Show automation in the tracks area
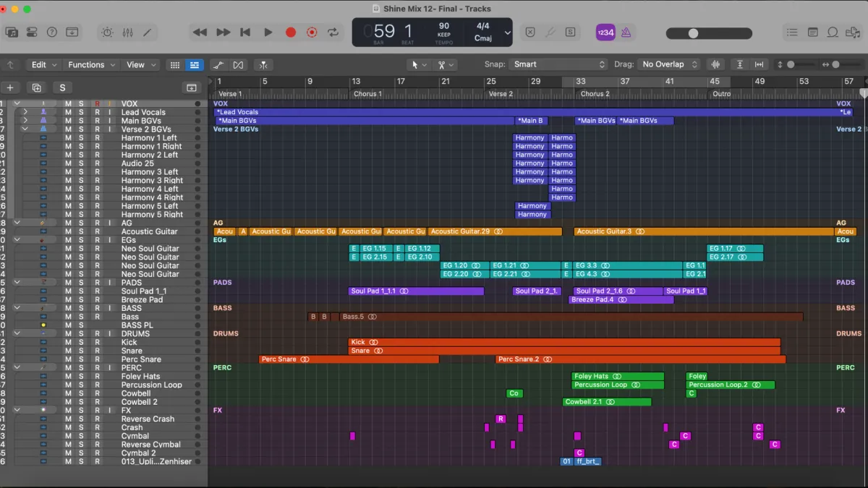 [x=218, y=65]
